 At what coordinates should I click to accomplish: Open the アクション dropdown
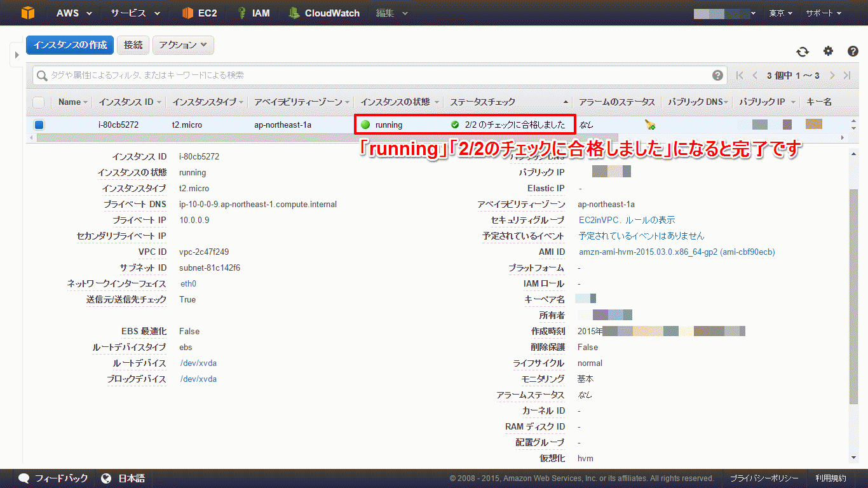pyautogui.click(x=183, y=45)
